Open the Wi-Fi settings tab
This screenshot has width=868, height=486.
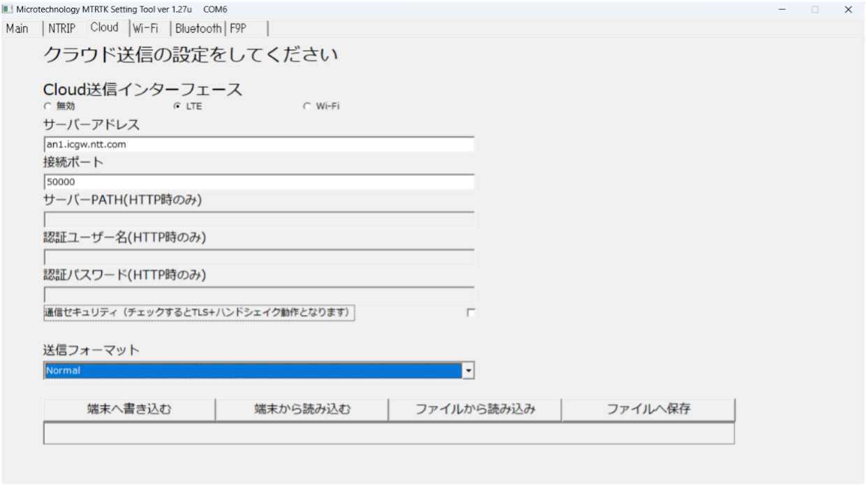pos(145,29)
